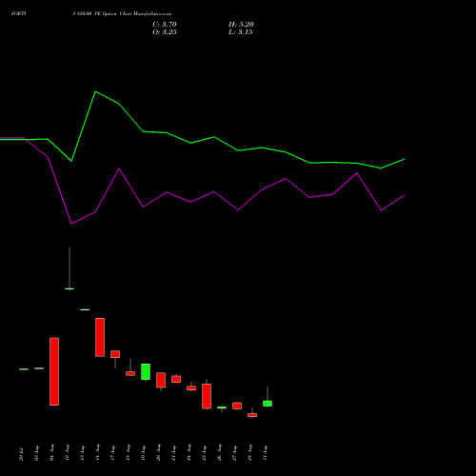Viewport: 476px width, 476px height.
Task: Click the 28 Aug date label
Action: (249, 453)
